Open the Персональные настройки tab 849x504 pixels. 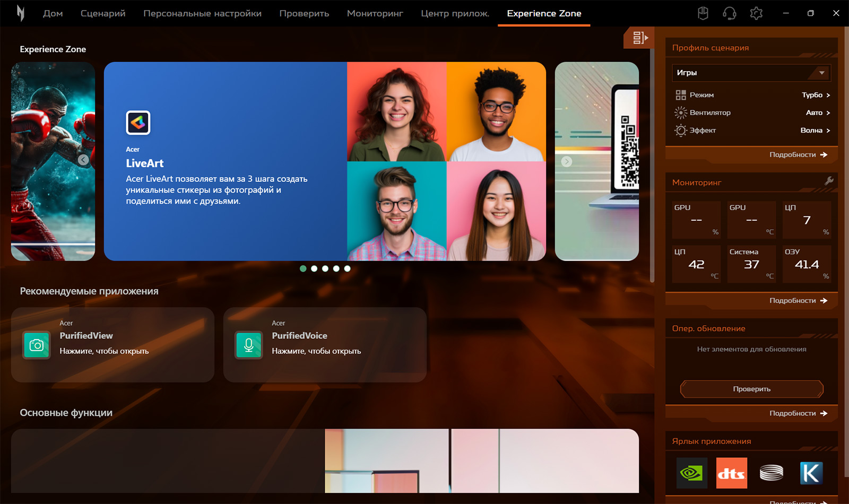202,13
